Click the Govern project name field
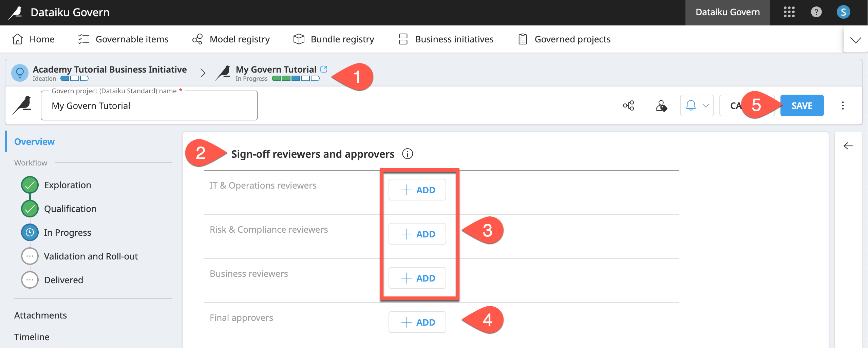This screenshot has height=348, width=868. [149, 105]
